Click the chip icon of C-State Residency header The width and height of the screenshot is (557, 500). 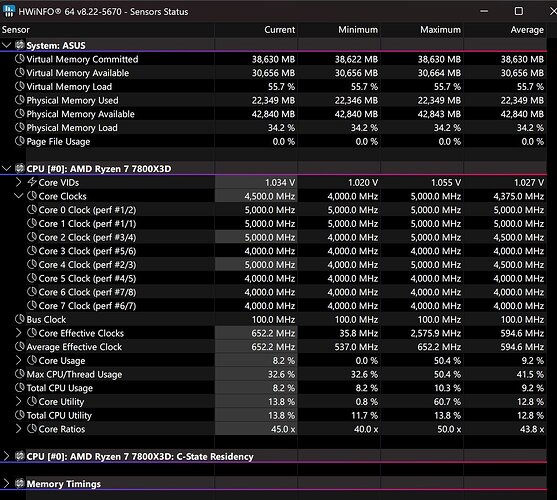[20, 456]
